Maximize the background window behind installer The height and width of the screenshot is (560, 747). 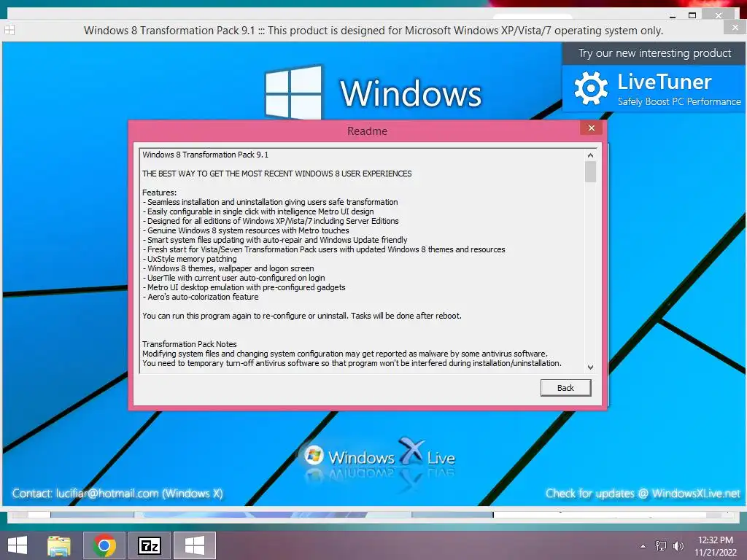pos(692,15)
